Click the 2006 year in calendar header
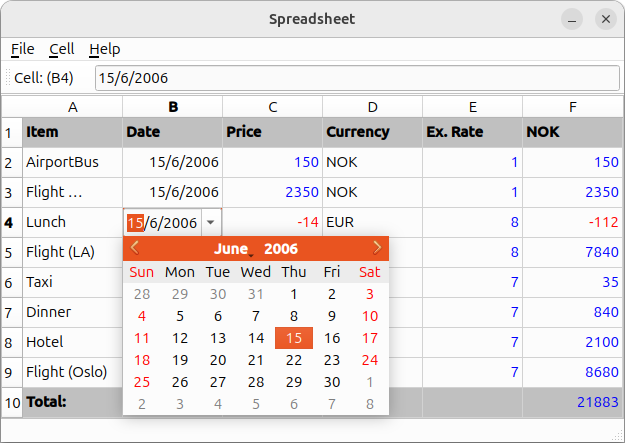625x443 pixels. 281,249
